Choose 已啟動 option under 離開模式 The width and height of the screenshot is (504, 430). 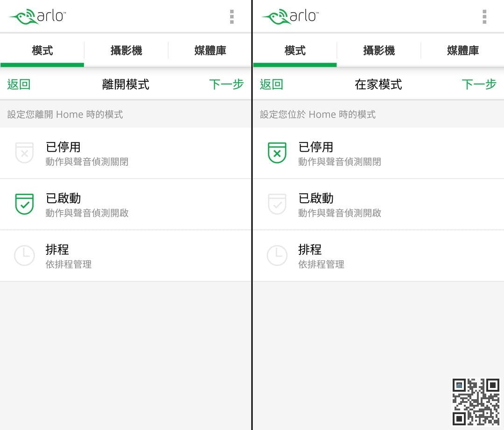(x=126, y=204)
